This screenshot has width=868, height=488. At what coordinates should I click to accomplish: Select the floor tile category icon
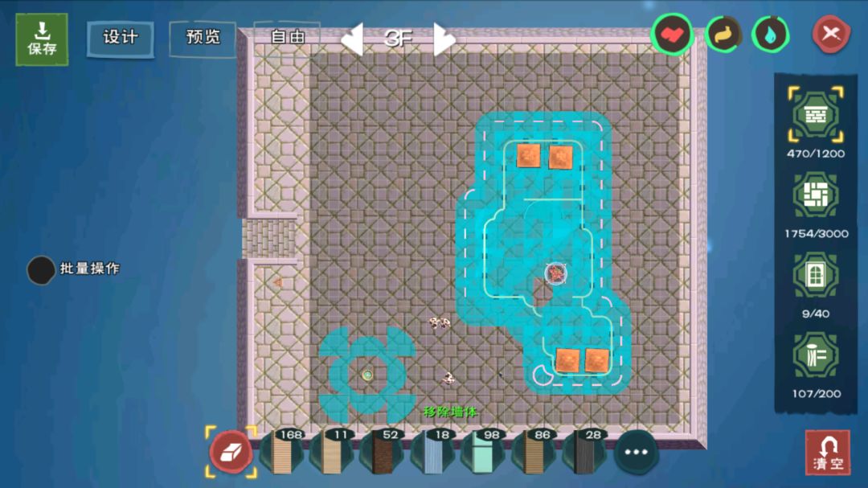pos(816,195)
